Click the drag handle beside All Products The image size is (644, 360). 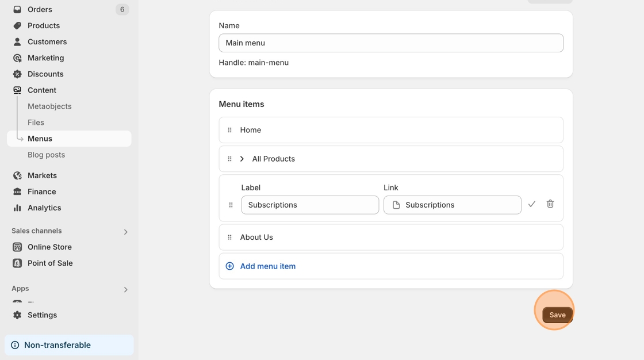[x=230, y=159]
